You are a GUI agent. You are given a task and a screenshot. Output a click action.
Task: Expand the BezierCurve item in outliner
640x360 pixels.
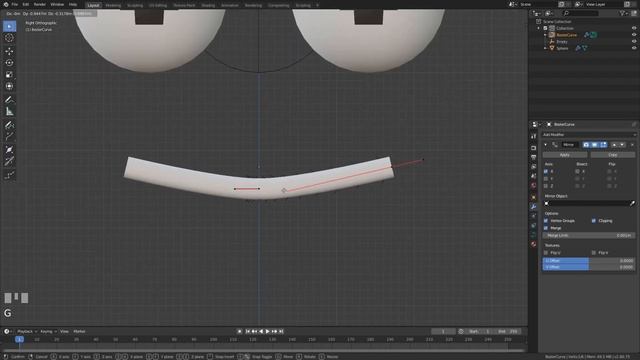pyautogui.click(x=545, y=35)
